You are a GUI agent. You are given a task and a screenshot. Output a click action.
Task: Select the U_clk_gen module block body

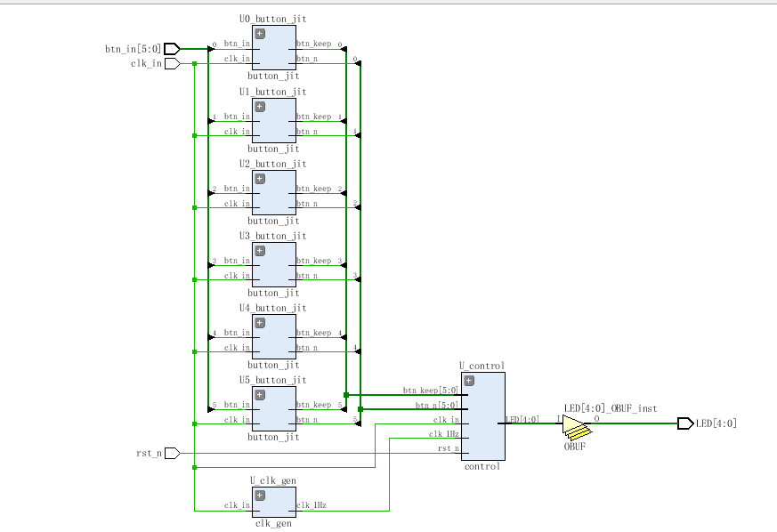point(274,502)
